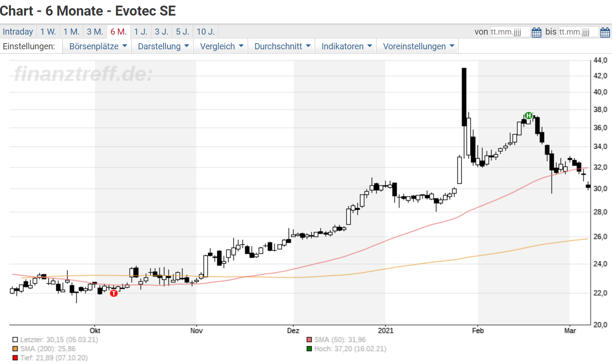Click the 'Mar' x-axis label

click(x=570, y=331)
